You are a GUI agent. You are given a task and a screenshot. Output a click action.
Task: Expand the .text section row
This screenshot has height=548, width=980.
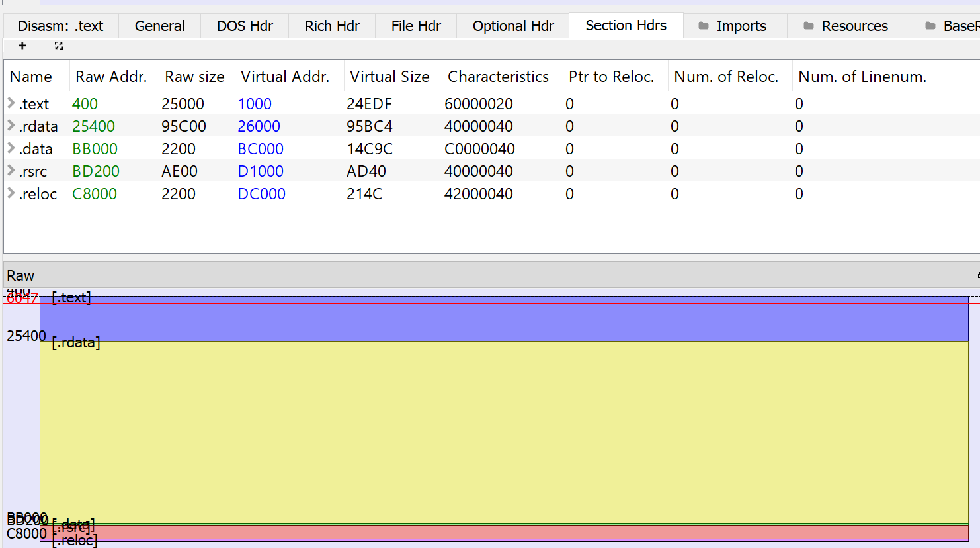point(11,103)
